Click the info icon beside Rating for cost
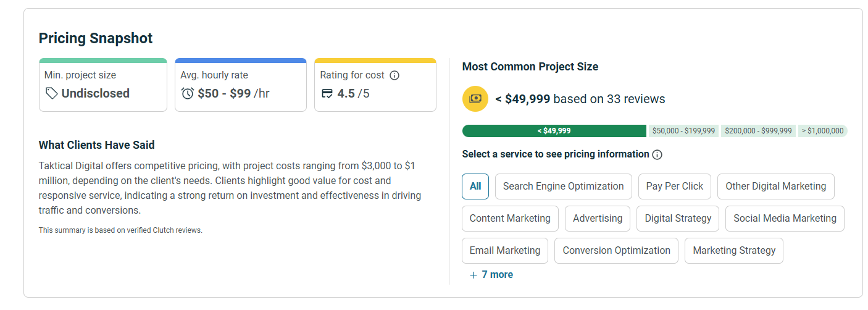Viewport: 868px width, 310px height. pyautogui.click(x=395, y=75)
